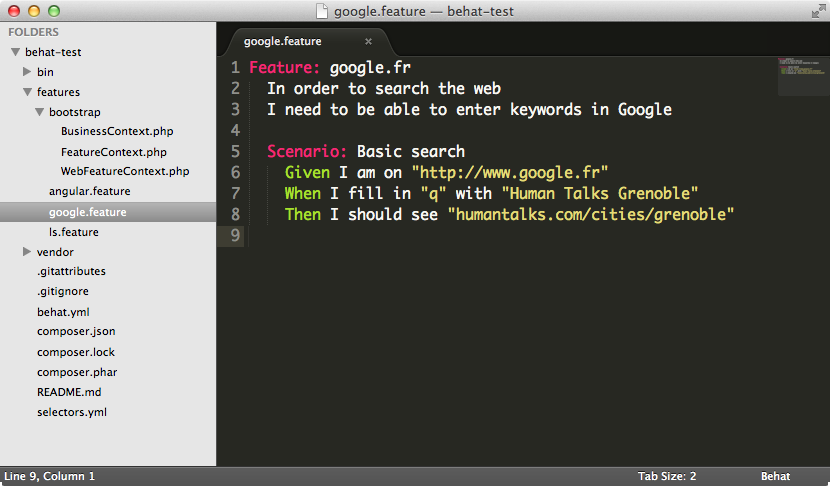Image resolution: width=830 pixels, height=486 pixels.
Task: Open WebFeatureContext.php file
Action: tap(125, 171)
